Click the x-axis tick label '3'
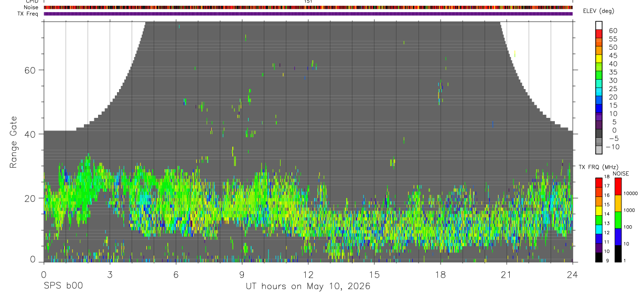 pos(110,274)
